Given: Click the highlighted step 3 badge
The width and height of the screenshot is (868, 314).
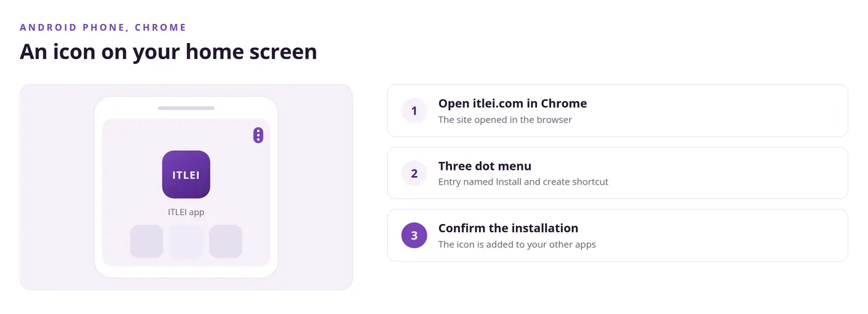Looking at the screenshot, I should (414, 235).
